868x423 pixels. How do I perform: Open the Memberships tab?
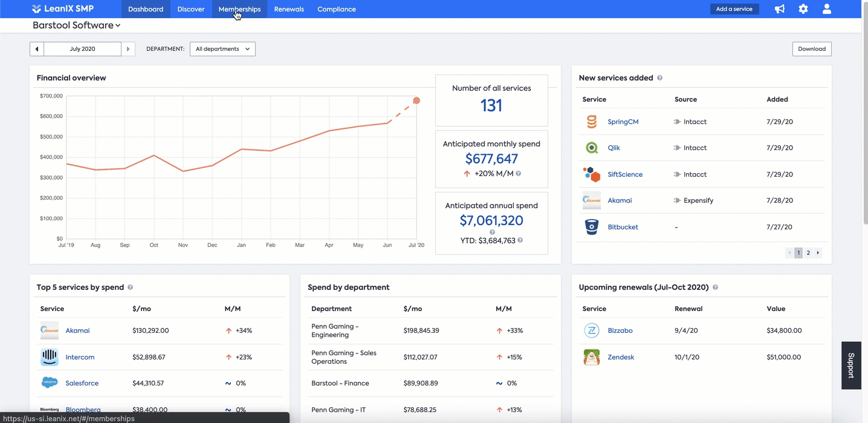click(x=239, y=9)
